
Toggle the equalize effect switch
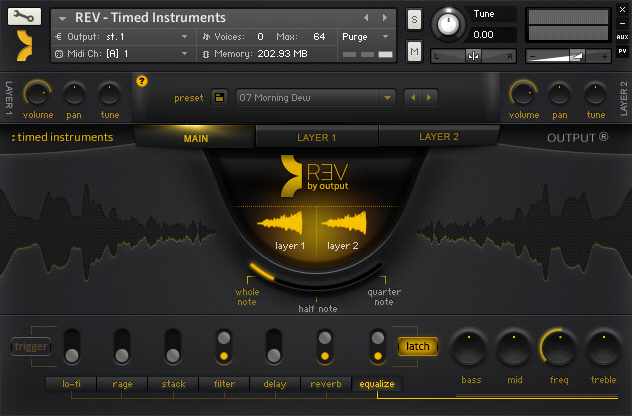(x=378, y=347)
